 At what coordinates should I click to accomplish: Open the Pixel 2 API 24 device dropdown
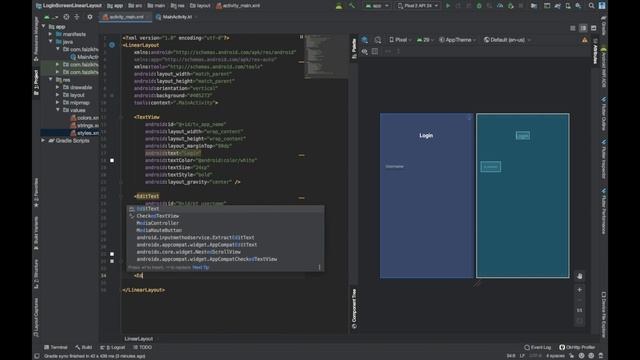click(x=418, y=6)
